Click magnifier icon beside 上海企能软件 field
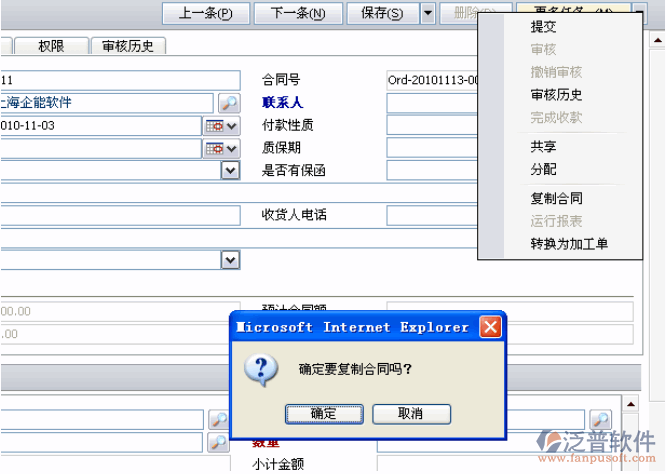666x474 pixels. pos(229,103)
